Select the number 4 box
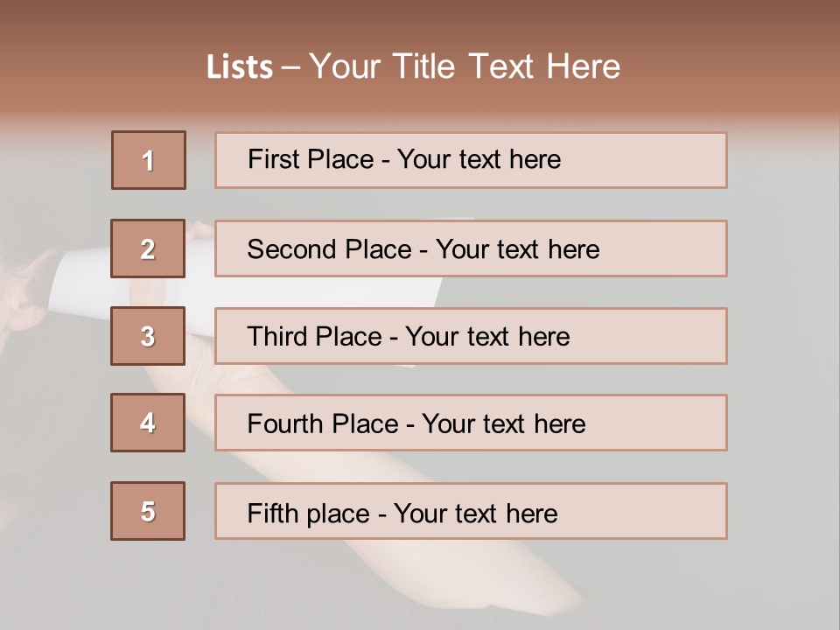Image resolution: width=840 pixels, height=630 pixels. tap(148, 423)
